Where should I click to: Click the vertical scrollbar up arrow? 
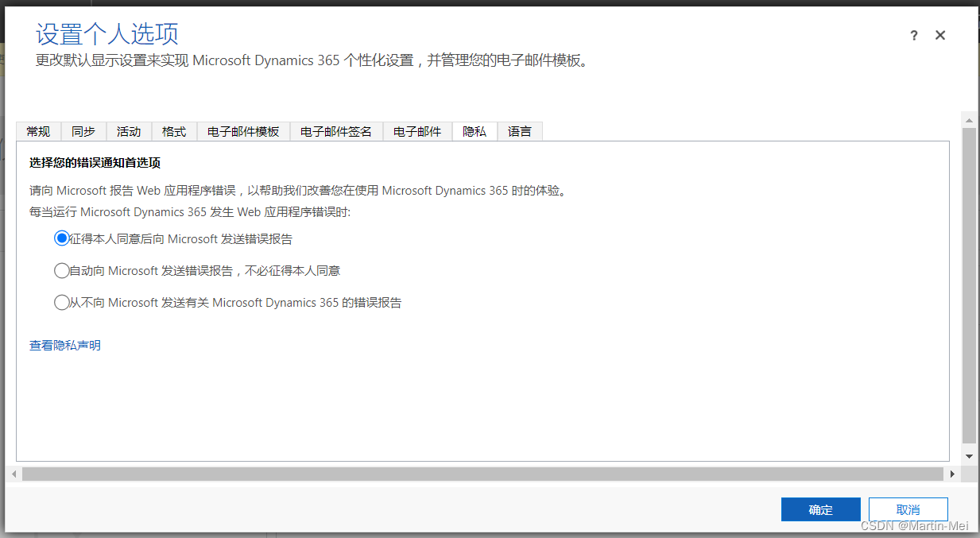pyautogui.click(x=969, y=120)
